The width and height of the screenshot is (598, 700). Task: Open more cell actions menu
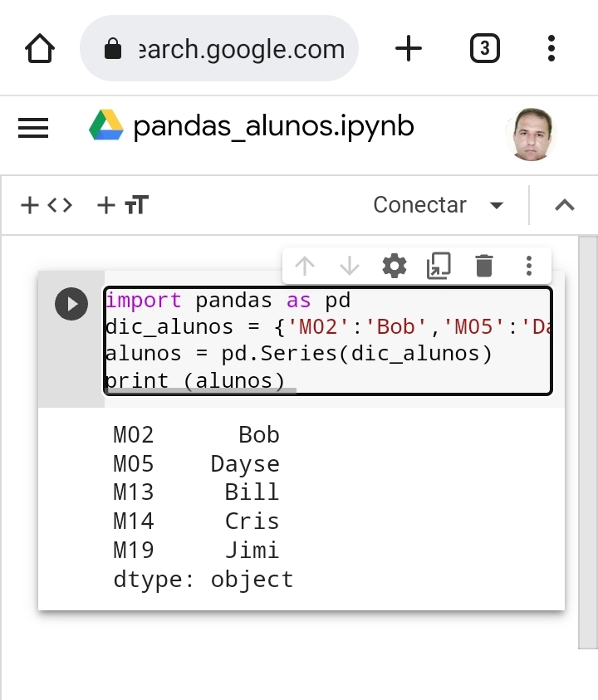click(528, 266)
